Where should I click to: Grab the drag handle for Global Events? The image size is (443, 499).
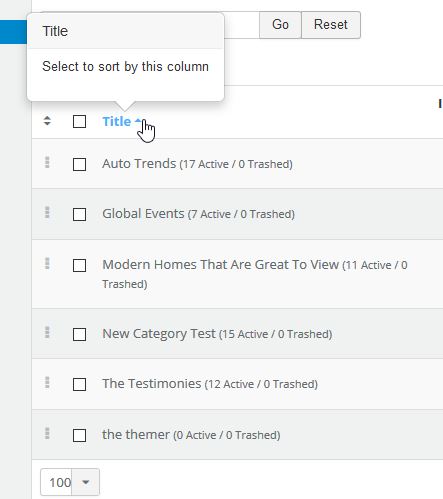[47, 212]
